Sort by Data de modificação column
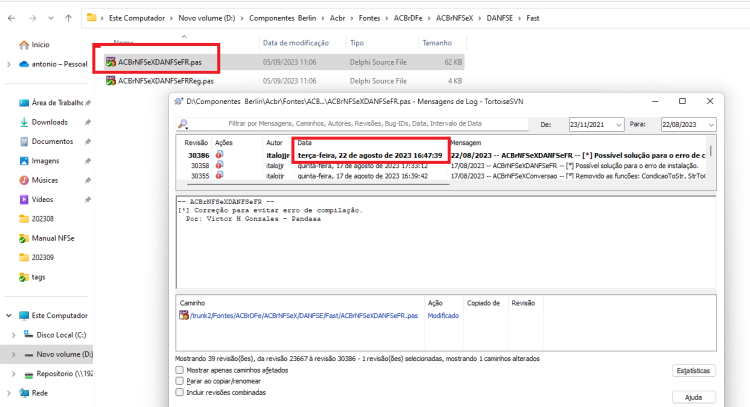The height and width of the screenshot is (407, 750). coord(296,43)
